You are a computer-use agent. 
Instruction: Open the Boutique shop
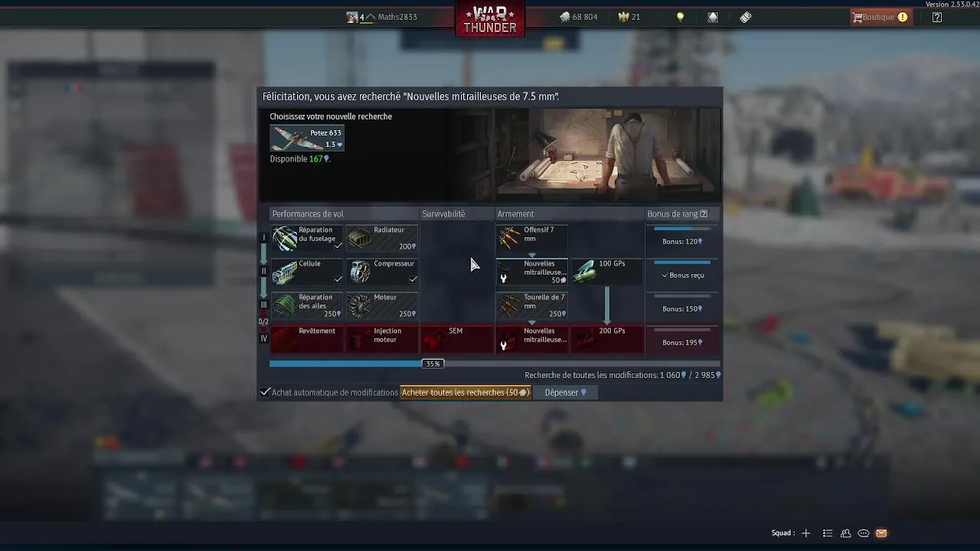880,17
